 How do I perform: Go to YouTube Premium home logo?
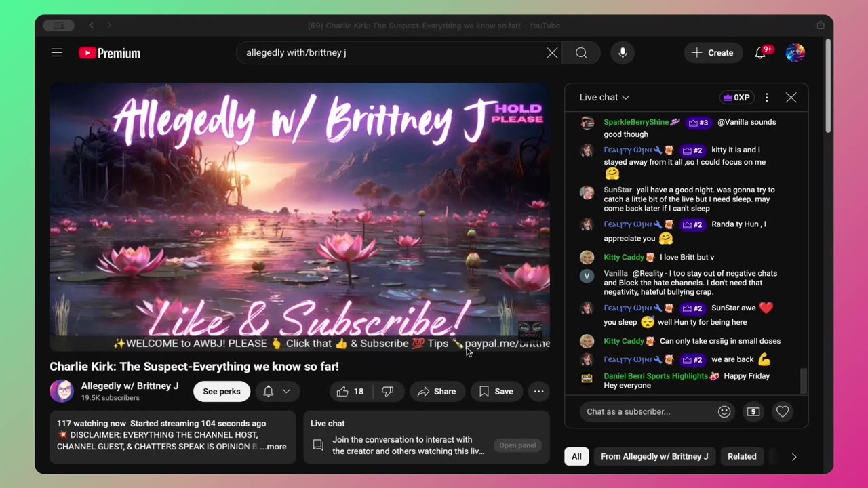tap(109, 53)
